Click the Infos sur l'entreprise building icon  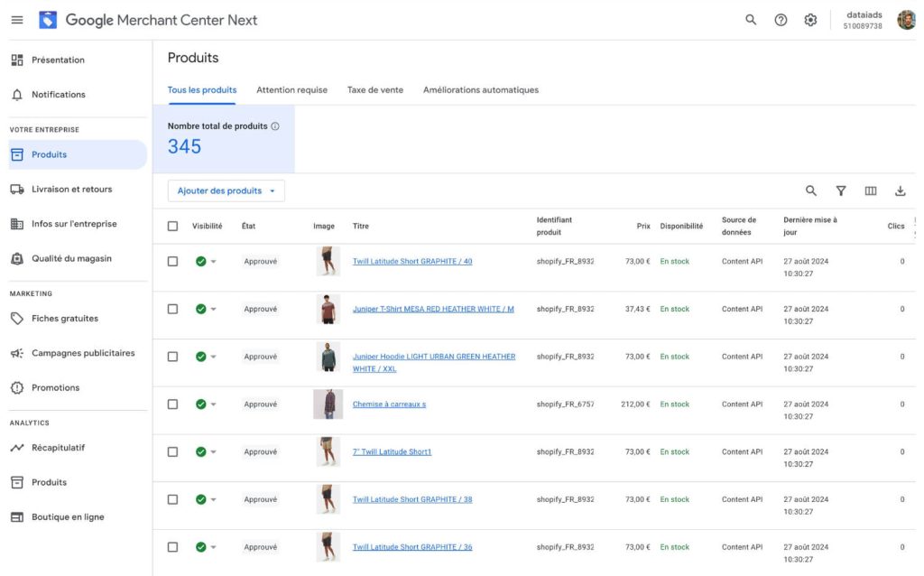click(x=17, y=224)
